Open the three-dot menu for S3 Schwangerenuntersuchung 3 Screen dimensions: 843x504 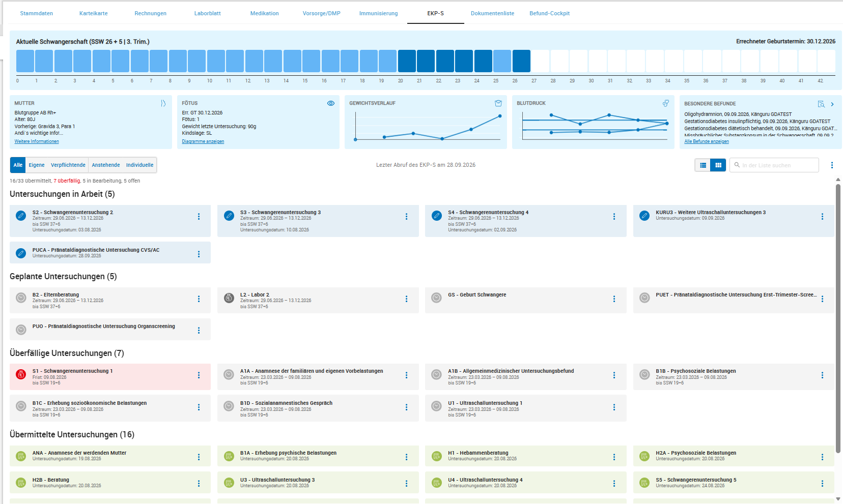point(406,217)
